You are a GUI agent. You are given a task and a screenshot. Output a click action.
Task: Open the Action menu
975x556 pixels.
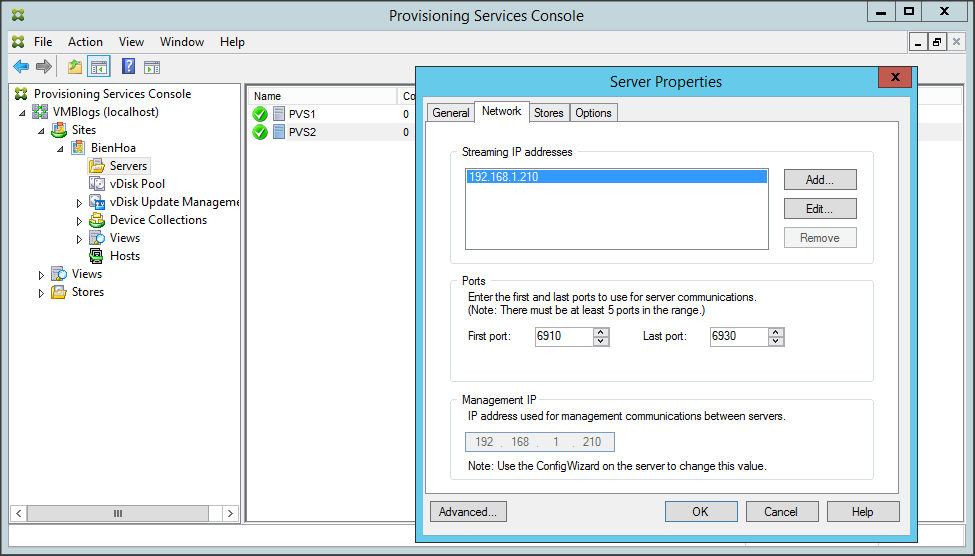click(85, 42)
